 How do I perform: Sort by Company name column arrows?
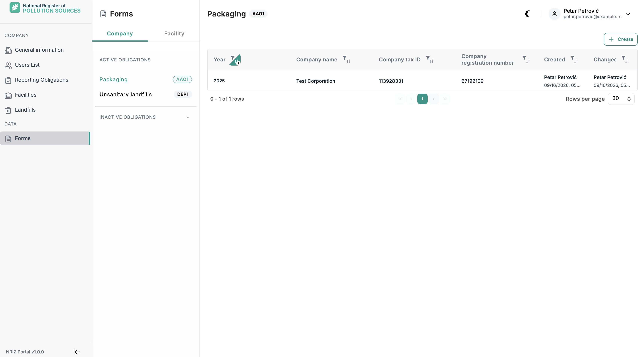(x=349, y=61)
